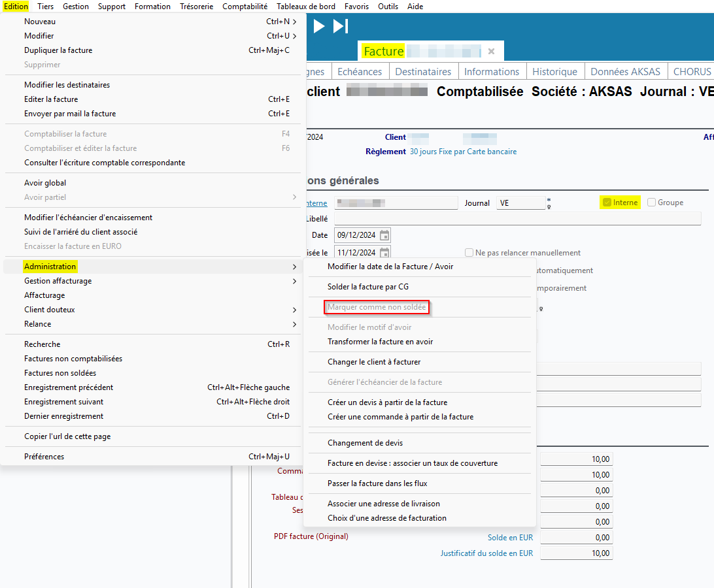Screen dimensions: 714x588
Task: Click into the Libellé text field
Action: [517, 219]
